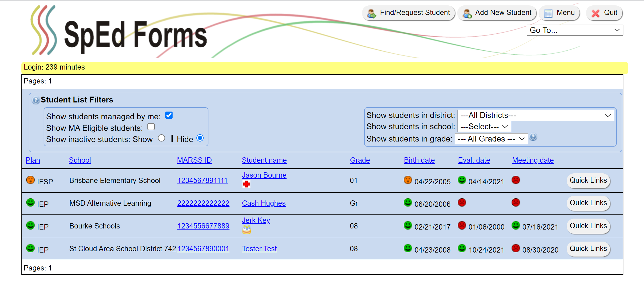The width and height of the screenshot is (644, 290).
Task: Click orange face icon beside IFSP plan
Action: pyautogui.click(x=31, y=180)
